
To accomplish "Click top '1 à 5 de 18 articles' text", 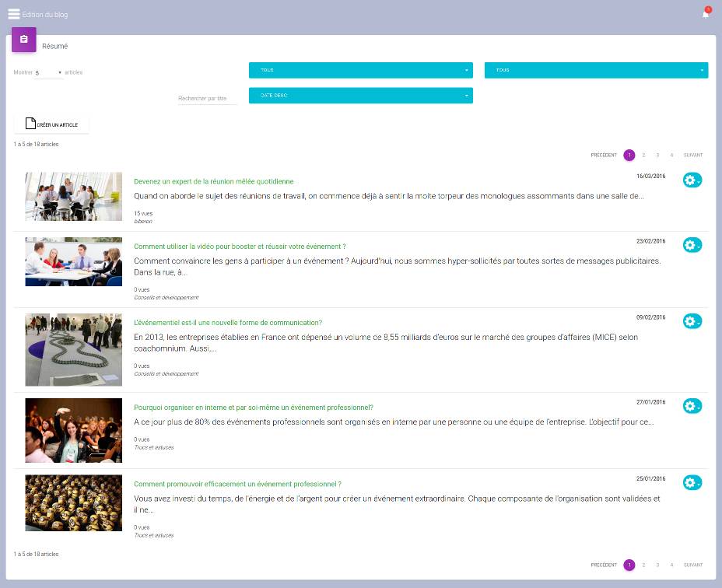I will (36, 144).
